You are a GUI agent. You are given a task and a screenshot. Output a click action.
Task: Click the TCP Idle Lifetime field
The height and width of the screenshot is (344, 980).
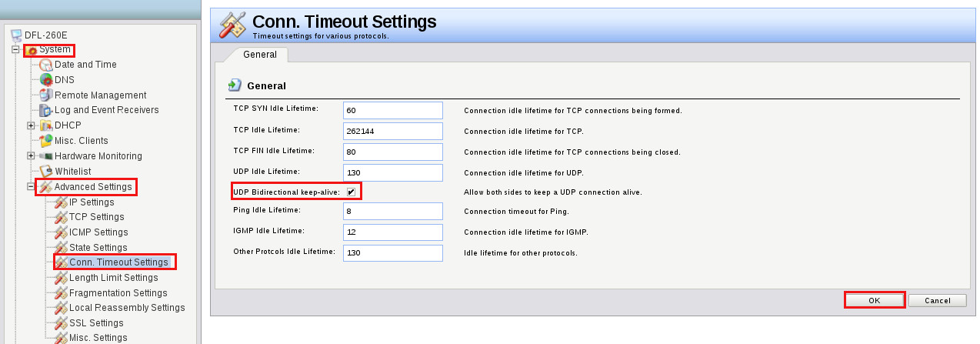click(x=392, y=131)
